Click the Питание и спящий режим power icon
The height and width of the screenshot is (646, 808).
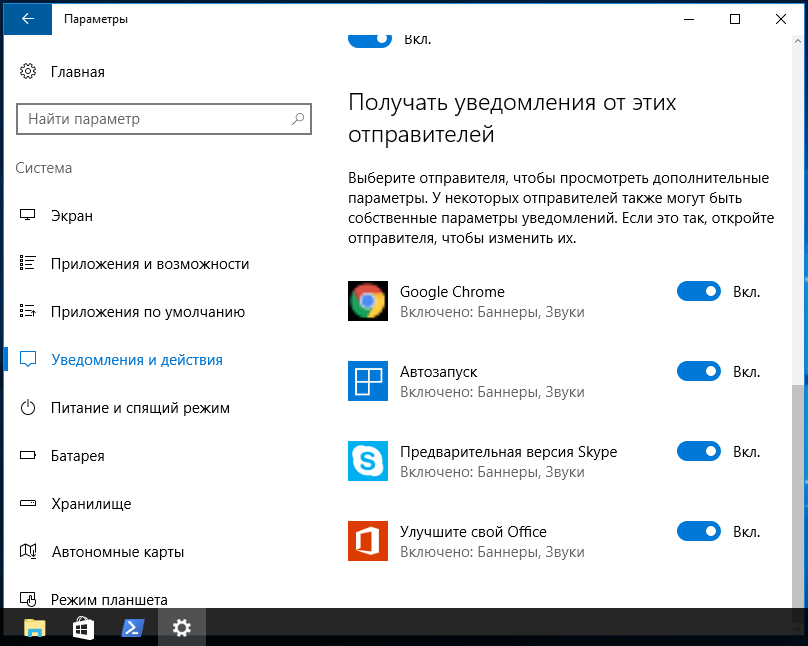pos(28,407)
